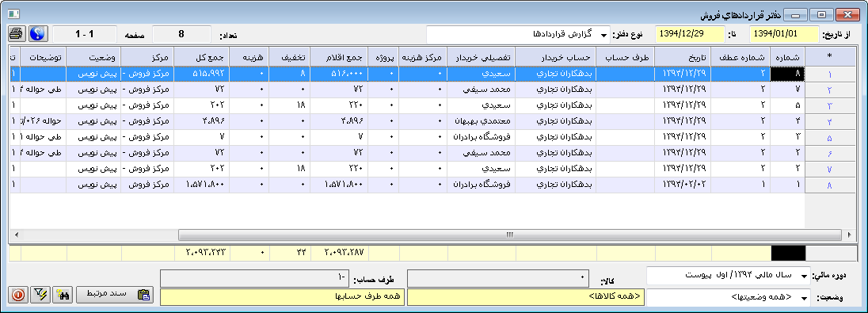Screen dimensions: 868x313
Task: Click حواله ۰۲۶ description cell
Action: [44, 120]
